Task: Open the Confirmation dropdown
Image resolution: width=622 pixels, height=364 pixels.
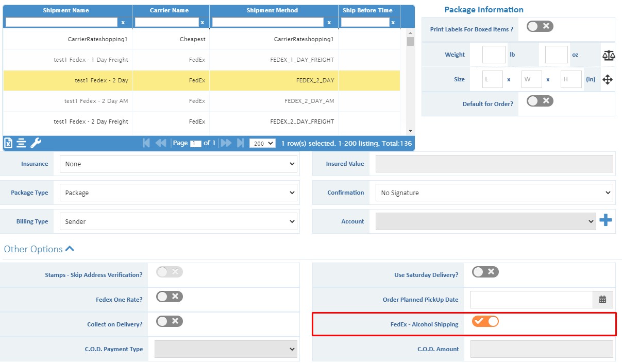Action: tap(494, 193)
